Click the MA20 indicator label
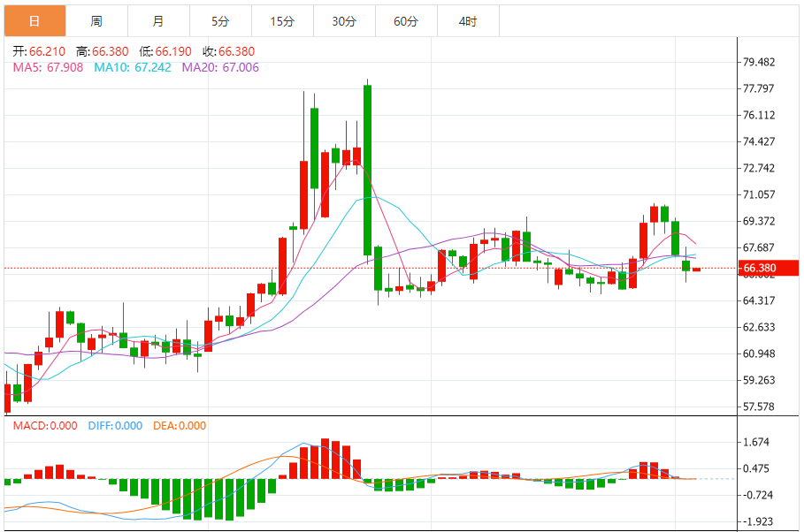The width and height of the screenshot is (804, 532). [x=220, y=68]
